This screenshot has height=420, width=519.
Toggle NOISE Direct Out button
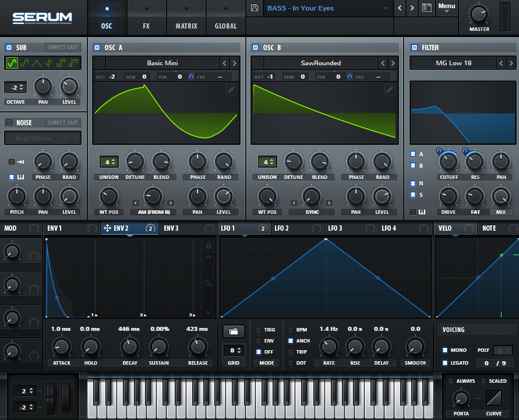click(x=63, y=122)
